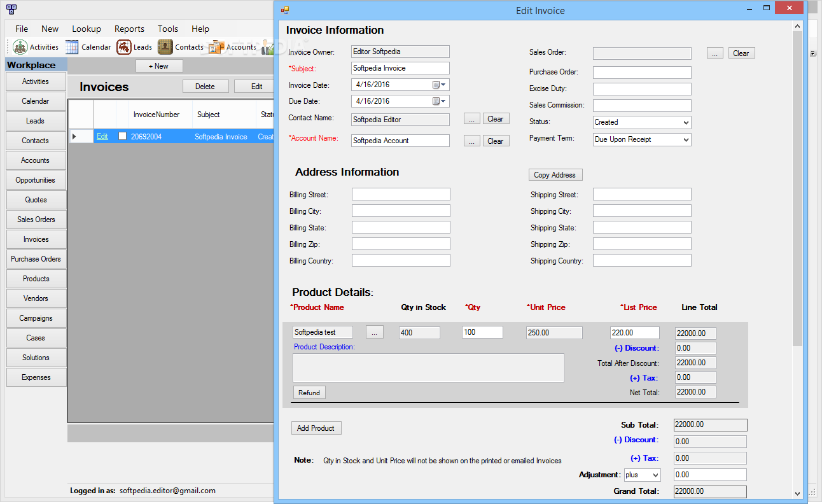Click the Qty field showing 100
This screenshot has width=822, height=504.
[482, 332]
